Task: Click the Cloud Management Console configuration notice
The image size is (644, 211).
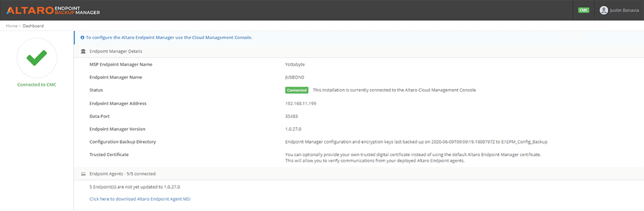Action: click(x=169, y=37)
